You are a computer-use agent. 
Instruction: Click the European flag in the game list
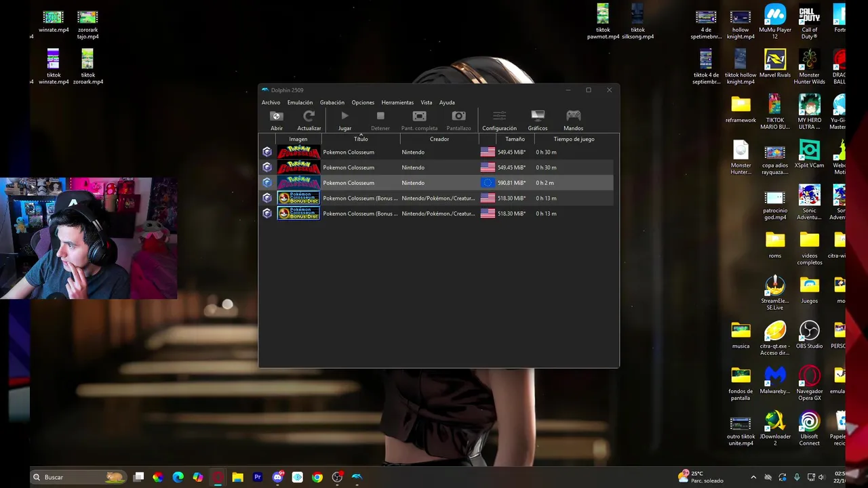tap(488, 182)
